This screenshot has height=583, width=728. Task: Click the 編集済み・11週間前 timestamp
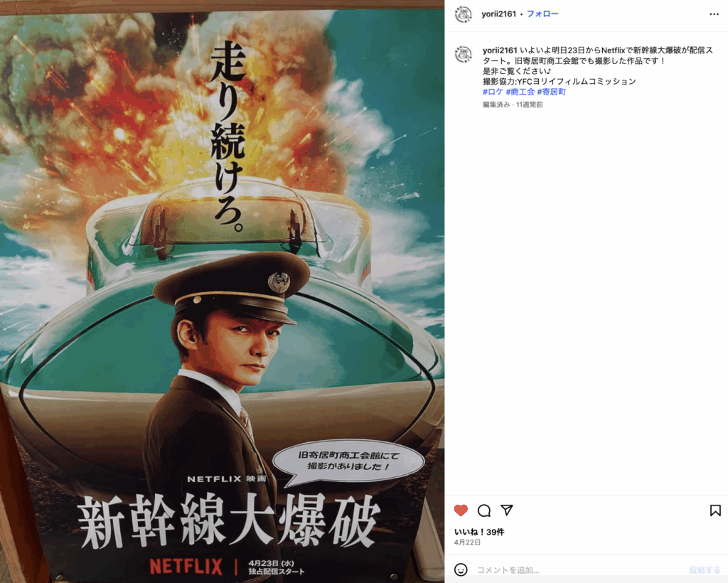513,105
